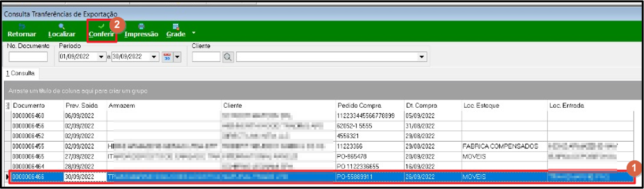Open the end date 30/09/2022 dropdown

click(x=154, y=57)
